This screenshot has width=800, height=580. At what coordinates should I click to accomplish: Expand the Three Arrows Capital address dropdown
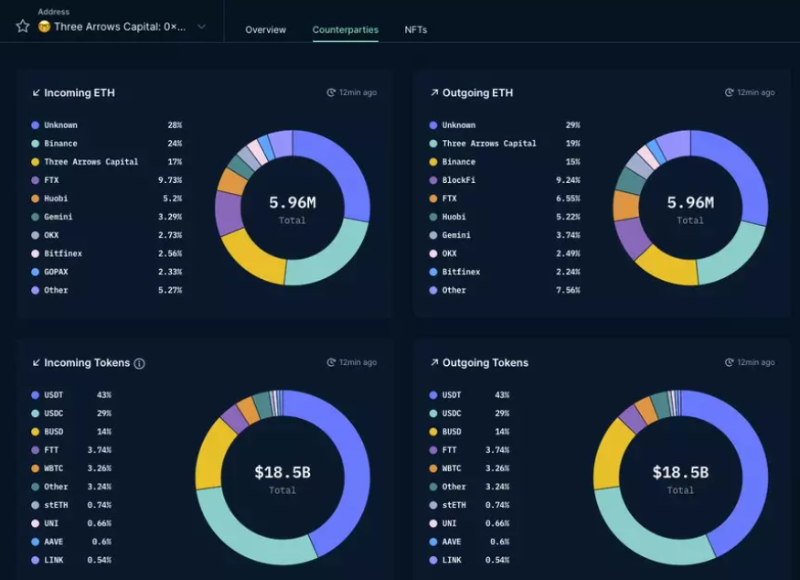(x=201, y=27)
